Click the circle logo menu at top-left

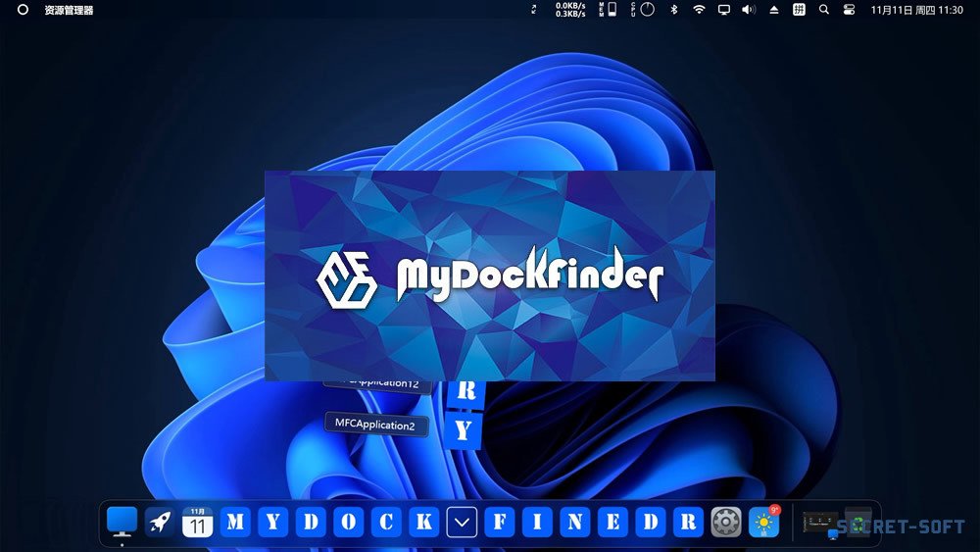click(x=24, y=10)
